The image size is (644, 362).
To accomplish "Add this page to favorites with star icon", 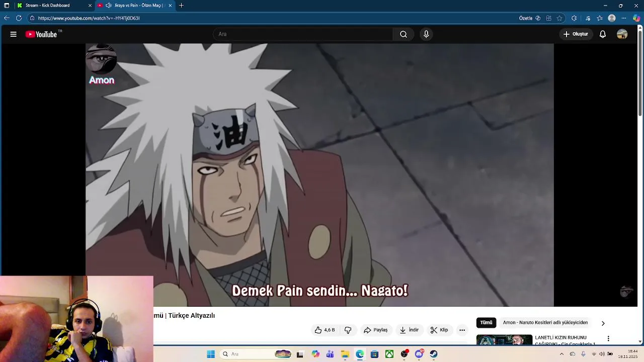I will [x=559, y=18].
